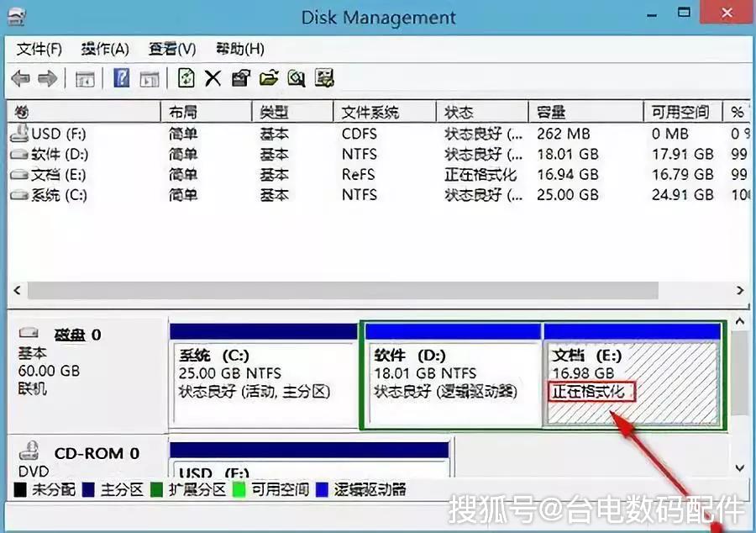756x533 pixels.
Task: Open the 查看(V) menu
Action: 172,49
